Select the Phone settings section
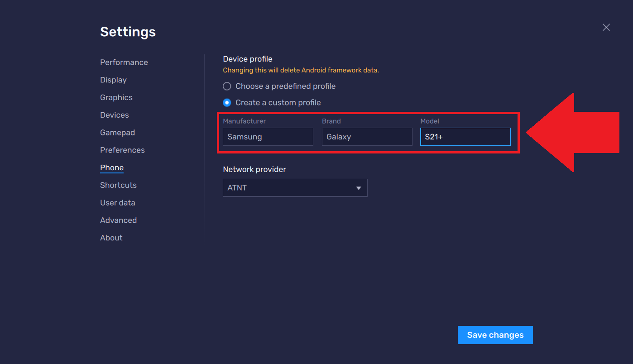This screenshot has height=364, width=633. tap(111, 168)
